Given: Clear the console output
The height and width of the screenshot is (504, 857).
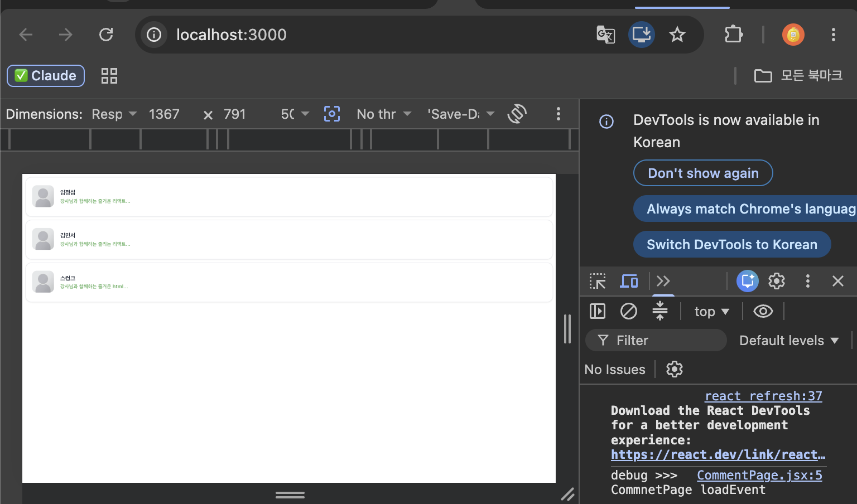Looking at the screenshot, I should [x=629, y=311].
